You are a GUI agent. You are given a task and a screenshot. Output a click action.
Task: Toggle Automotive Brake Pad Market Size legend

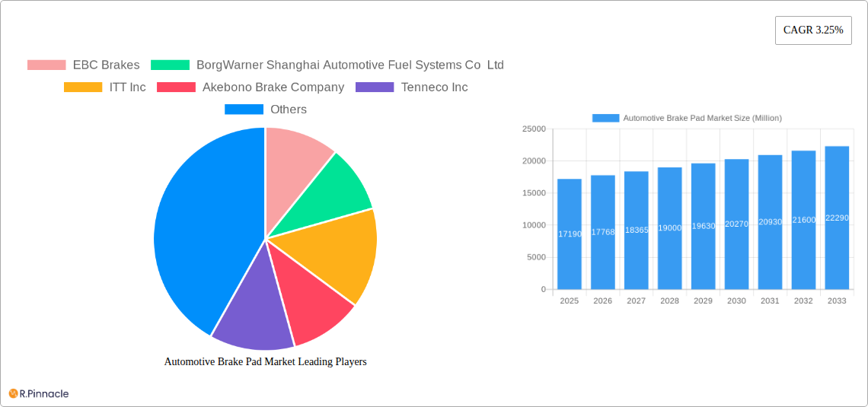click(687, 118)
